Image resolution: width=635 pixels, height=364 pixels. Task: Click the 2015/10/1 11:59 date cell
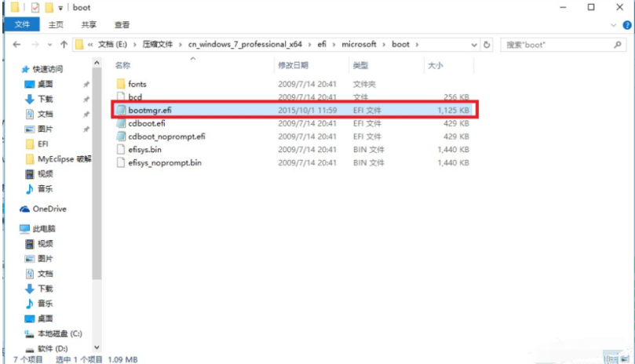click(308, 110)
